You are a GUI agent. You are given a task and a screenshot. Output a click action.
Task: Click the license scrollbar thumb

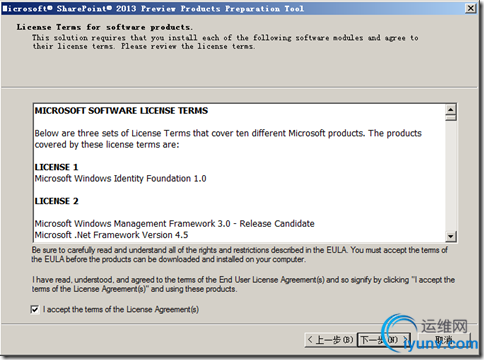pyautogui.click(x=451, y=118)
